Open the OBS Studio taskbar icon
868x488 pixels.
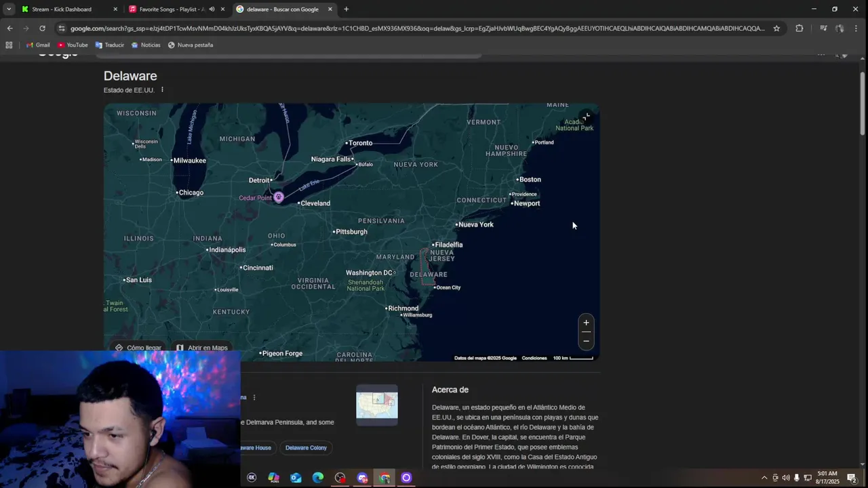click(340, 478)
